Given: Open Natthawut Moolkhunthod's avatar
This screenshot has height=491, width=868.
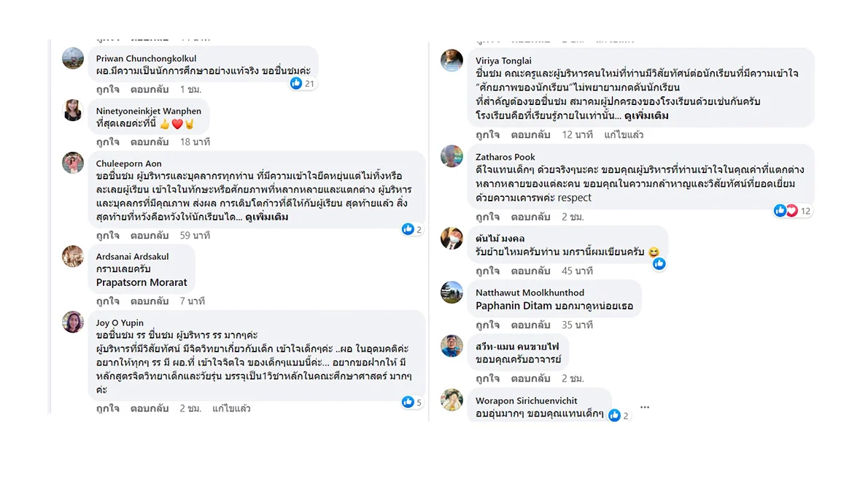Looking at the screenshot, I should pos(452,293).
